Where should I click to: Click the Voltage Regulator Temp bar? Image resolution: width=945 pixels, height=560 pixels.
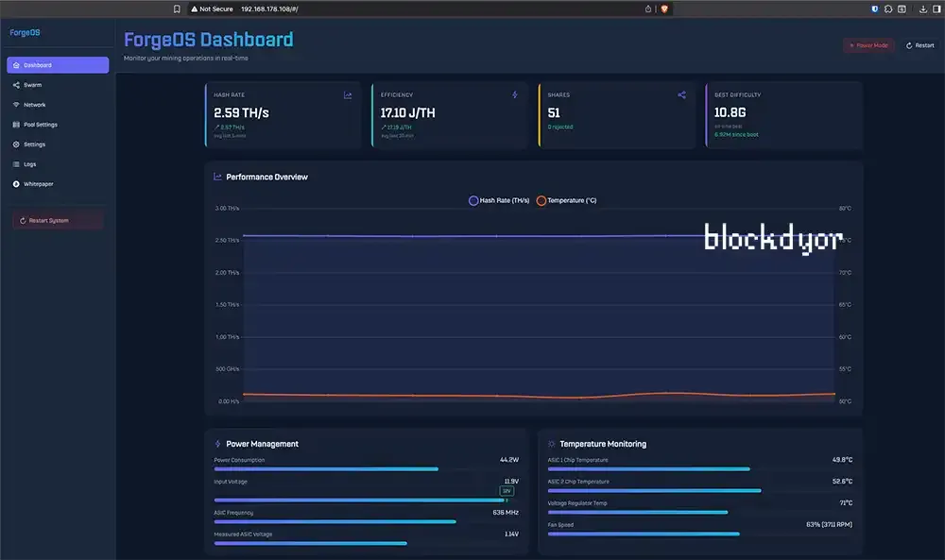(699, 513)
